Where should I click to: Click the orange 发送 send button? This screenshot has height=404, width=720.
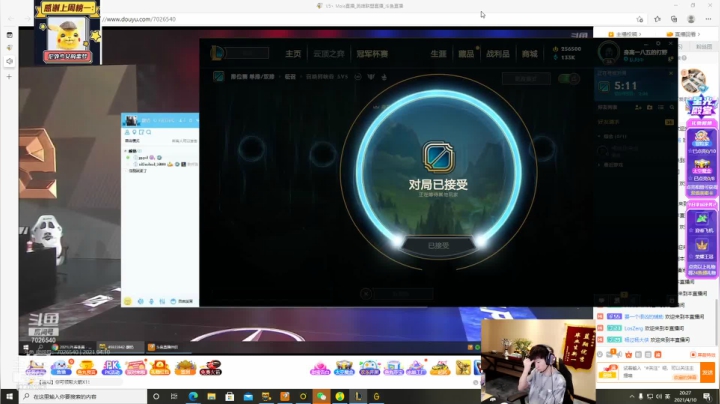(707, 372)
